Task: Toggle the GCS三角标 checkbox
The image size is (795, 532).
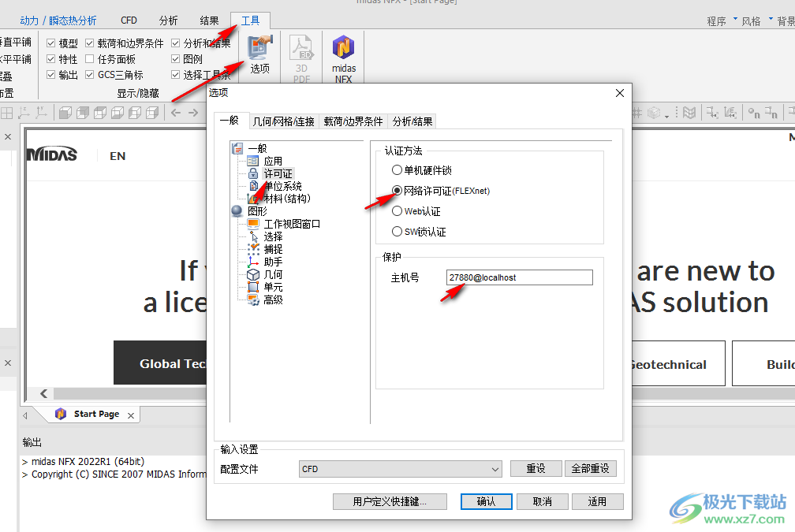Action: pos(90,74)
